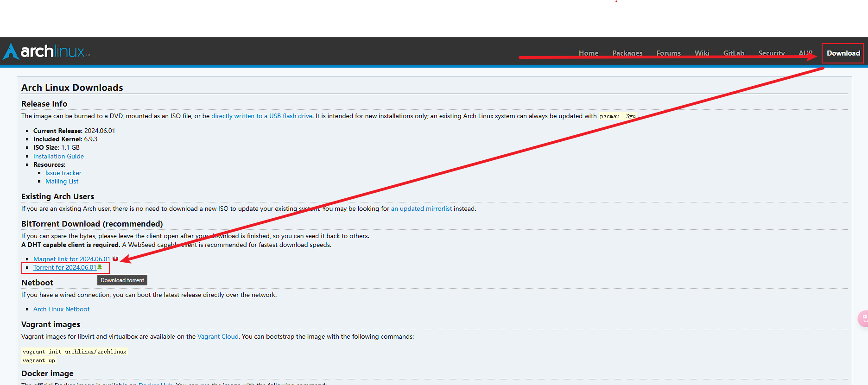Viewport: 868px width, 385px height.
Task: Click the 'Vagrant images' heading
Action: pyautogui.click(x=51, y=324)
